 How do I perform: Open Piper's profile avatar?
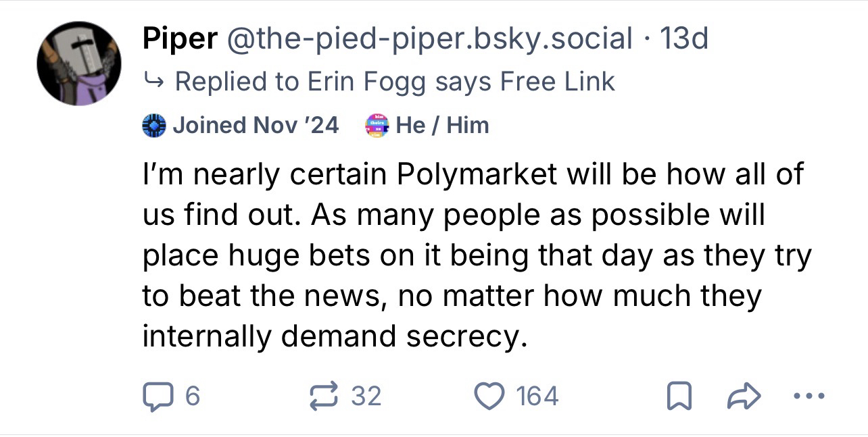79,63
